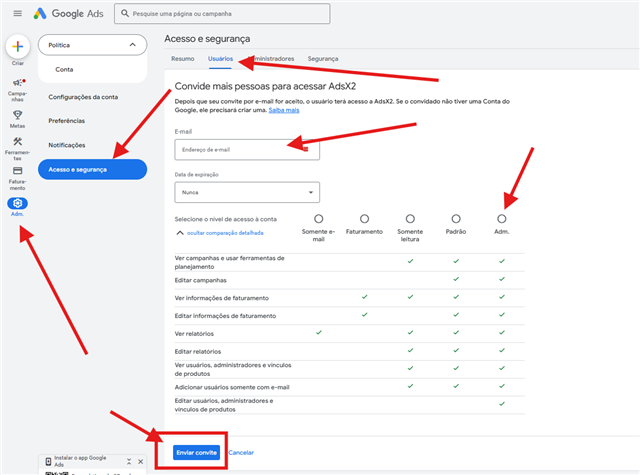Click the Criar plus button
This screenshot has width=640, height=475.
click(18, 47)
